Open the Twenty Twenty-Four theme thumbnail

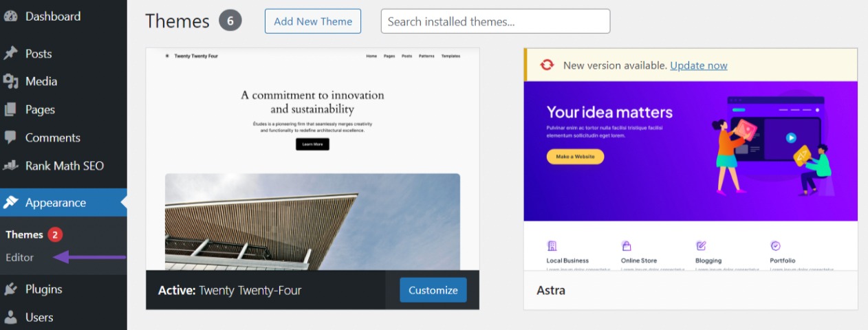[x=313, y=159]
